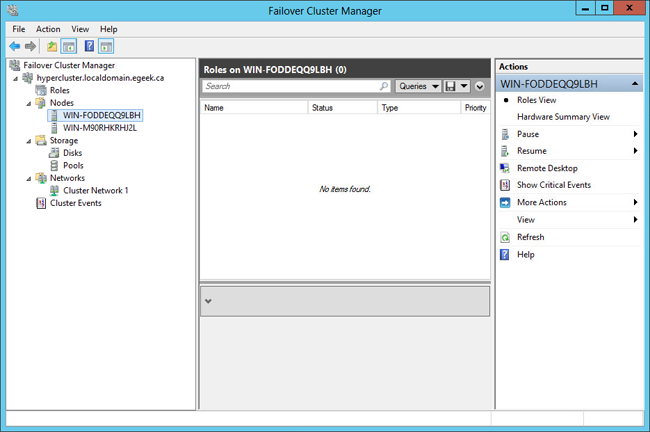This screenshot has width=650, height=432.
Task: Click Refresh in the Actions pane
Action: coord(531,237)
